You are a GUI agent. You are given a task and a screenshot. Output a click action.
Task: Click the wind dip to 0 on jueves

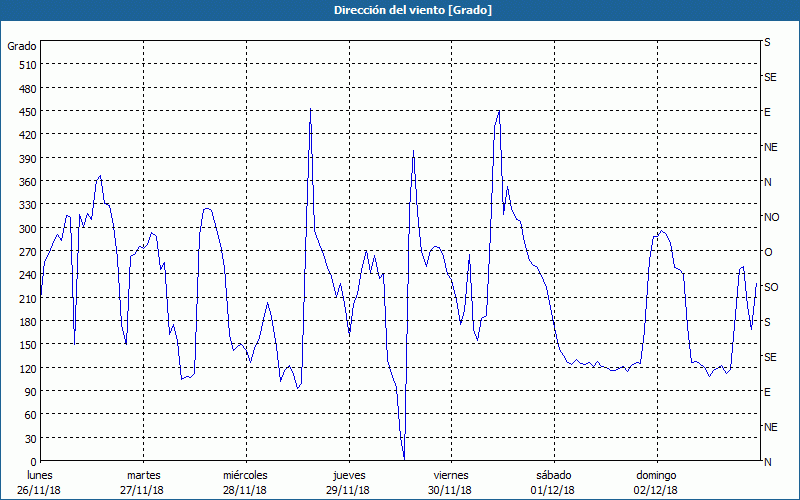click(404, 459)
